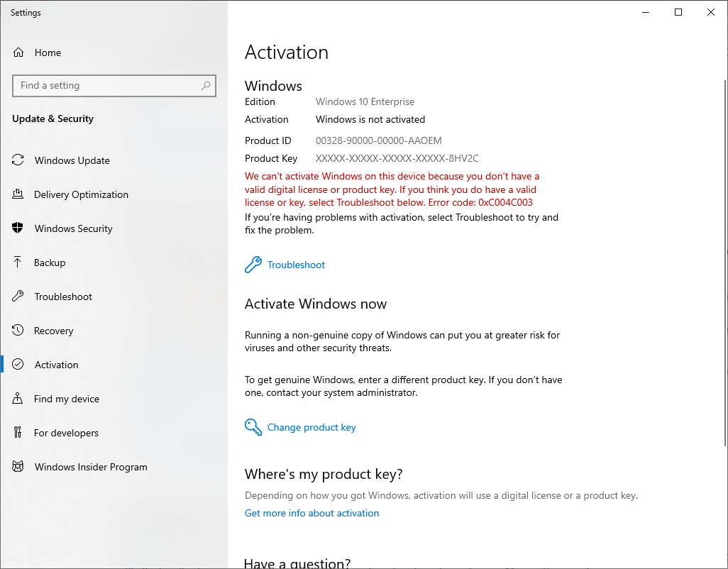Click the vertical scrollbar on the right
Viewport: 728px width, 569px height.
[x=725, y=263]
